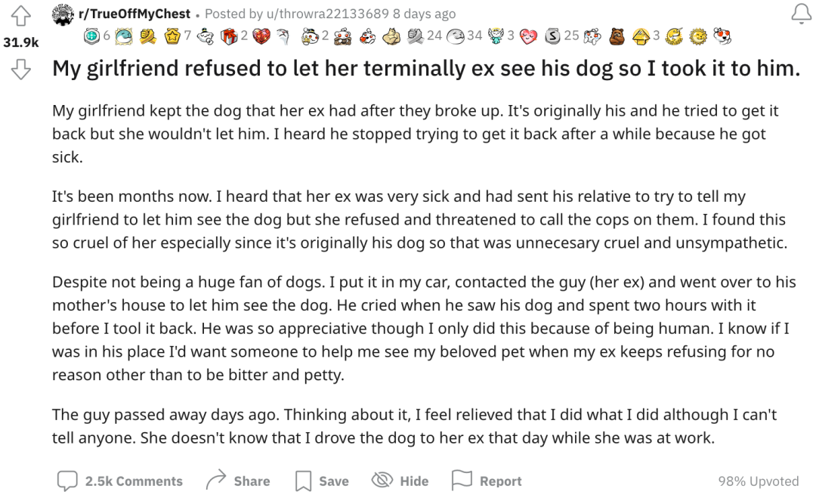
Task: Save this post with the bookmark icon
Action: tap(322, 481)
